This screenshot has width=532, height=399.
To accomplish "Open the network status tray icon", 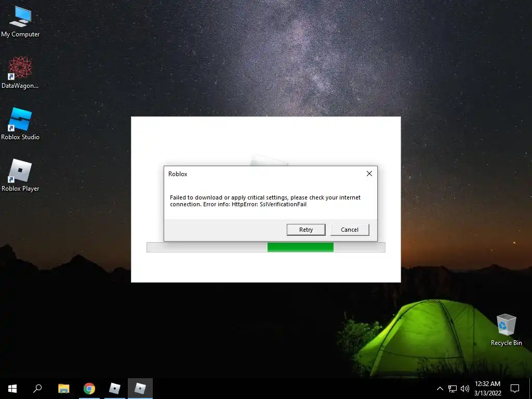I will point(453,389).
